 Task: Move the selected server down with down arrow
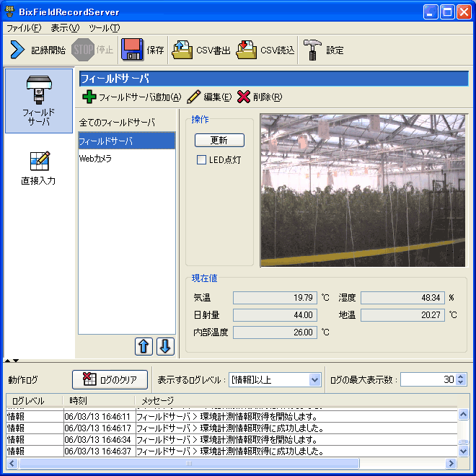point(165,346)
